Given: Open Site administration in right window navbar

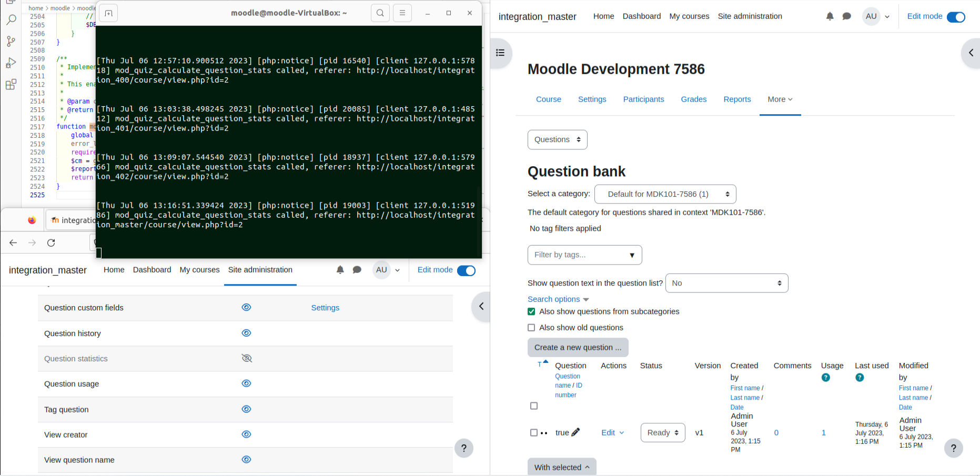Looking at the screenshot, I should pyautogui.click(x=750, y=16).
